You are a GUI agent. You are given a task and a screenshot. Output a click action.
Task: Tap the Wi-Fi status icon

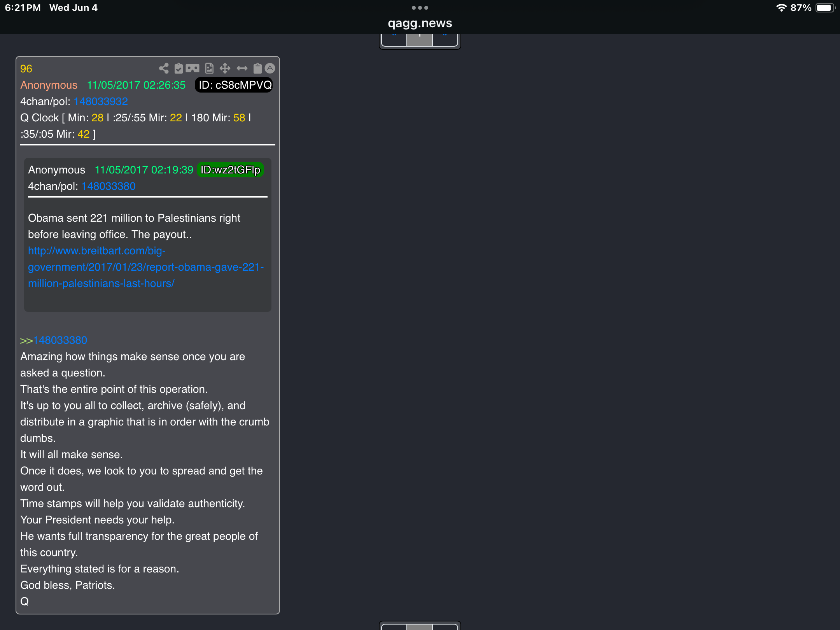coord(781,8)
